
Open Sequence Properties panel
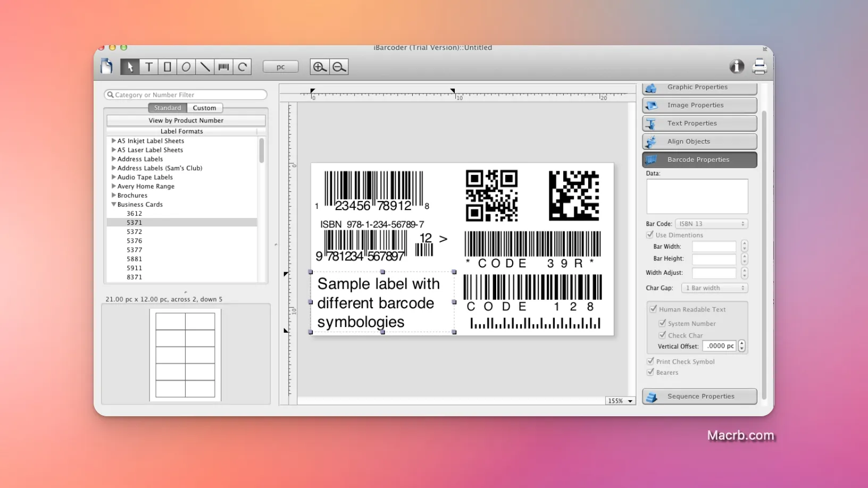699,397
